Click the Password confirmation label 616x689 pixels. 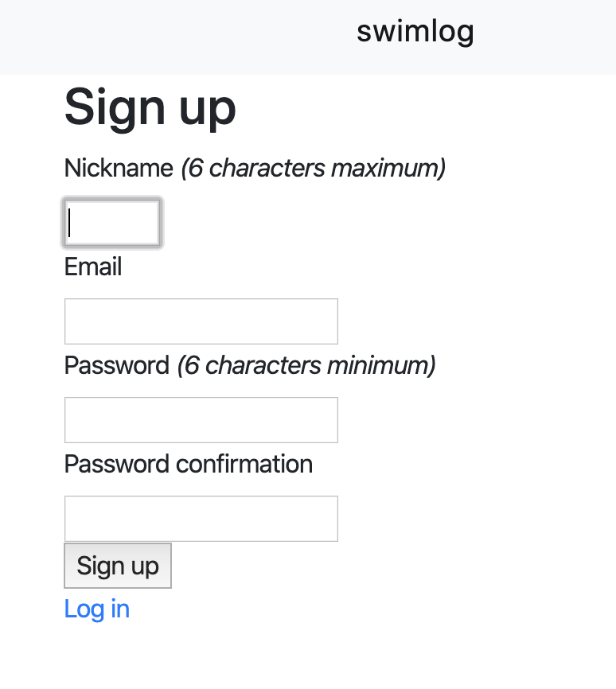(188, 465)
